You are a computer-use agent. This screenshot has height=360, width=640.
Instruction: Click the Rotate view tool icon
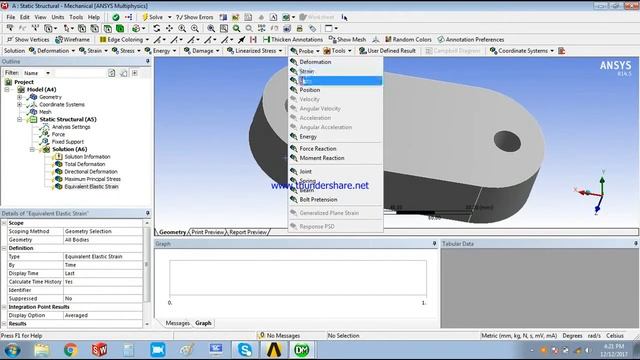(156, 28)
